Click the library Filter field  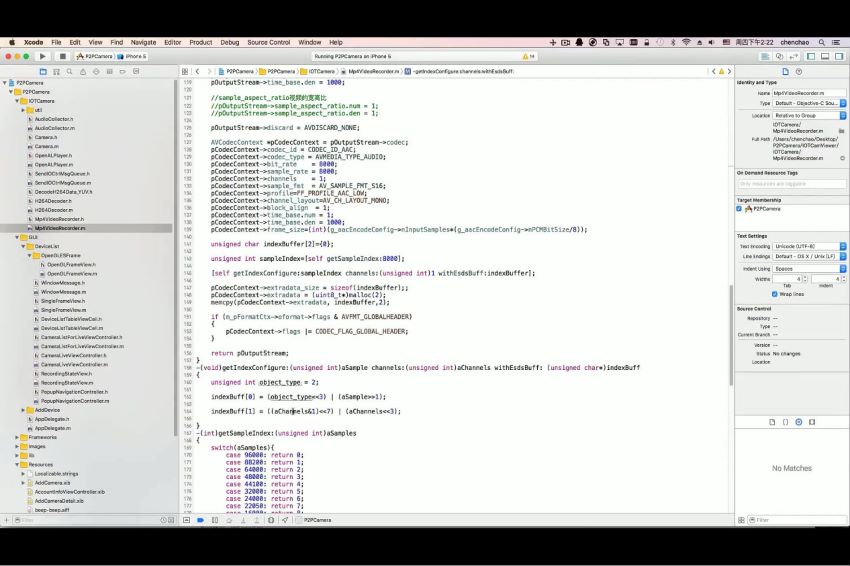coord(797,520)
